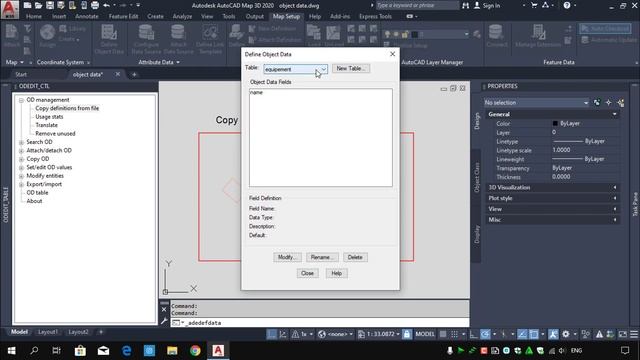Toggle grid display in status bar
The width and height of the screenshot is (640, 360).
pos(443,334)
